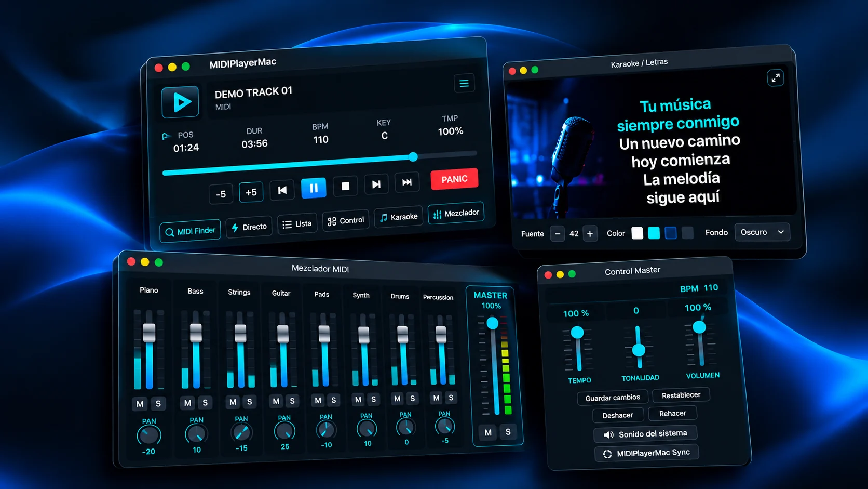Mute the Strings channel
Viewport: 868px width, 489px height.
coord(233,402)
